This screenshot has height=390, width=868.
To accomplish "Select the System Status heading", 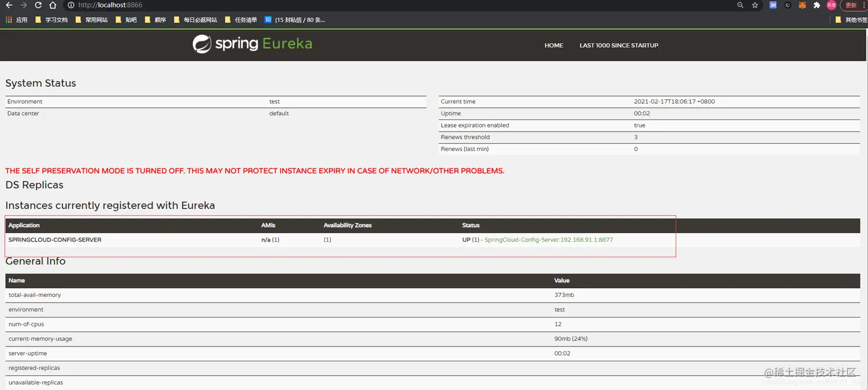I will click(x=41, y=83).
